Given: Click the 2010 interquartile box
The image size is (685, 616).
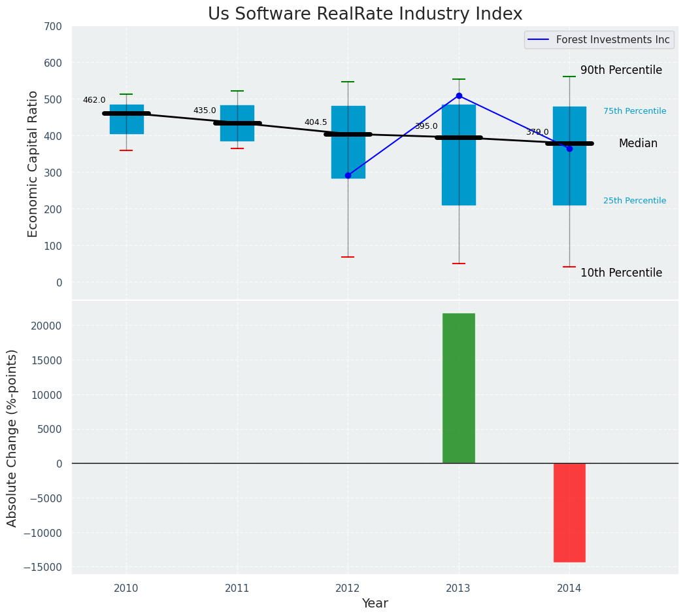Looking at the screenshot, I should point(127,120).
